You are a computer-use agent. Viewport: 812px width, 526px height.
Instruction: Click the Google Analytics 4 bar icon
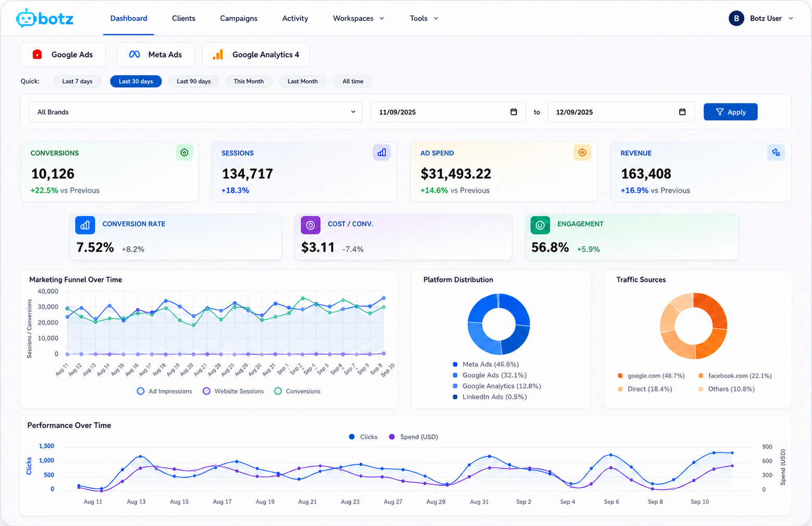tap(218, 54)
